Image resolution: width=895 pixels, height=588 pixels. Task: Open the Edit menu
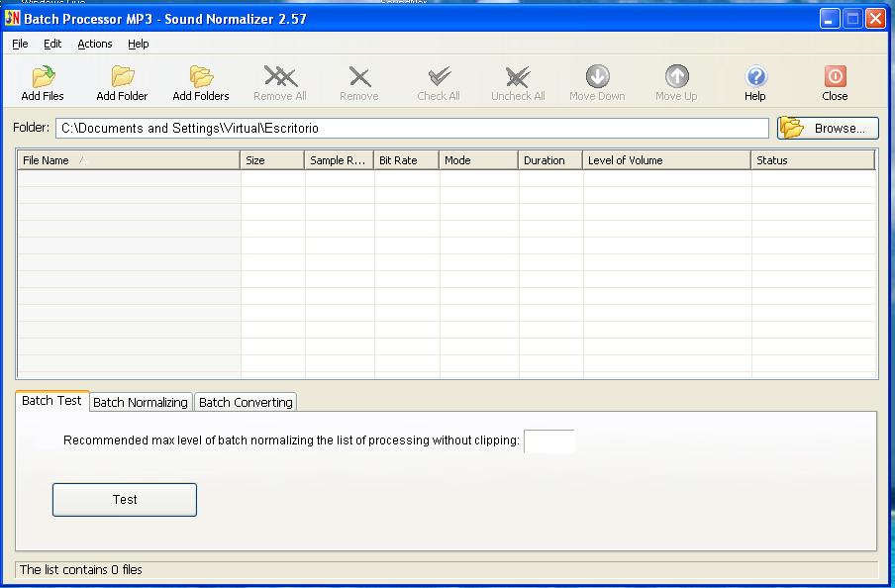pos(52,44)
